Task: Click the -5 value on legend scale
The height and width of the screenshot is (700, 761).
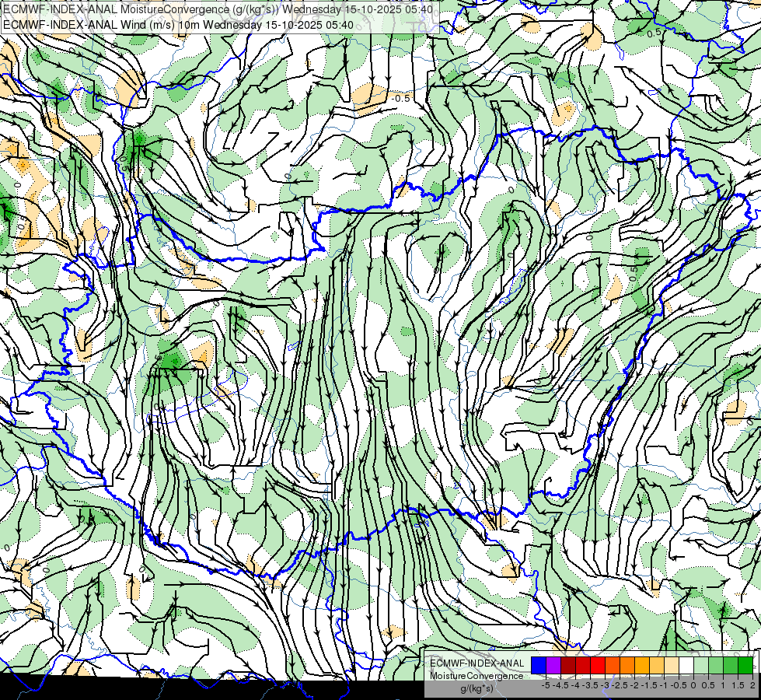Action: (x=546, y=685)
